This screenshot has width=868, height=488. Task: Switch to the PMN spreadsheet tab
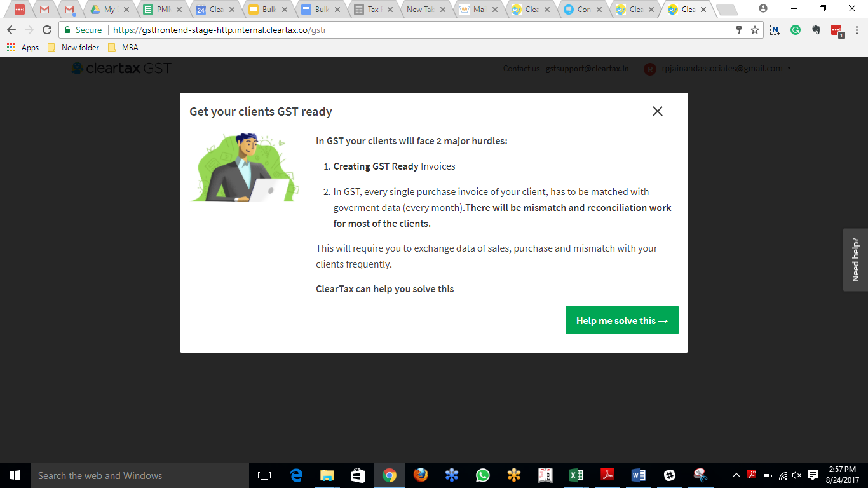click(x=161, y=10)
